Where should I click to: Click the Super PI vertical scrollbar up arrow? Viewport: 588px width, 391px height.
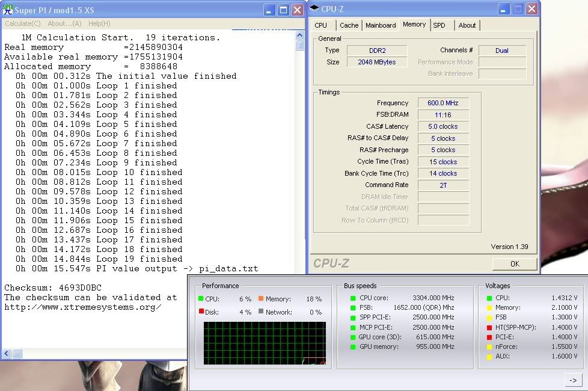(x=299, y=35)
